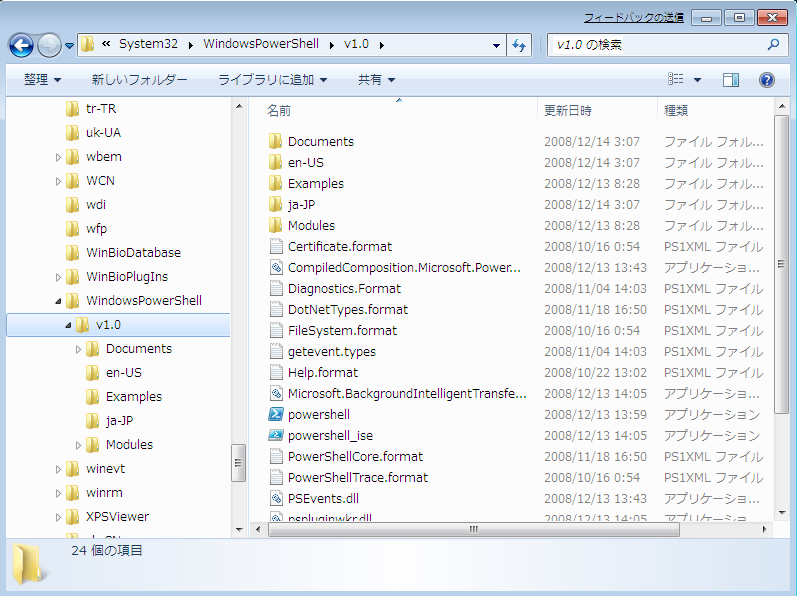Click file list horizontal scrollbar thumb

tap(474, 529)
